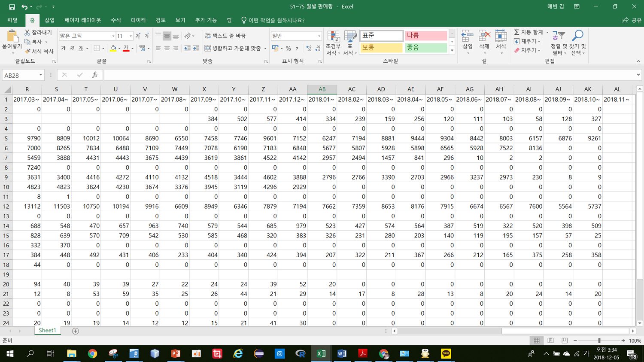Click the Cut (잘라내기) scissors button
This screenshot has width=644, height=362.
click(x=38, y=32)
